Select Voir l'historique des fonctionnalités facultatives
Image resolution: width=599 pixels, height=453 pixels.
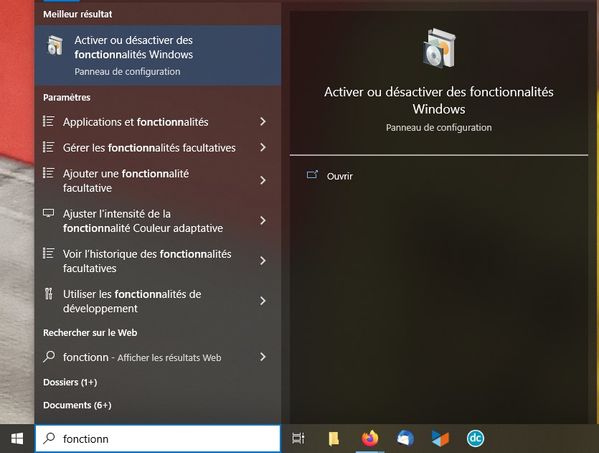[158, 261]
